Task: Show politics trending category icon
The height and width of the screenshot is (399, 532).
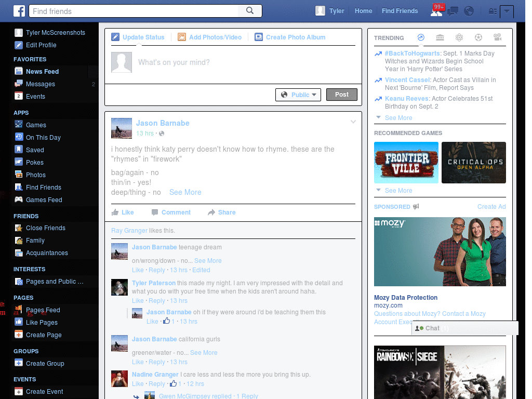Action: pyautogui.click(x=440, y=37)
